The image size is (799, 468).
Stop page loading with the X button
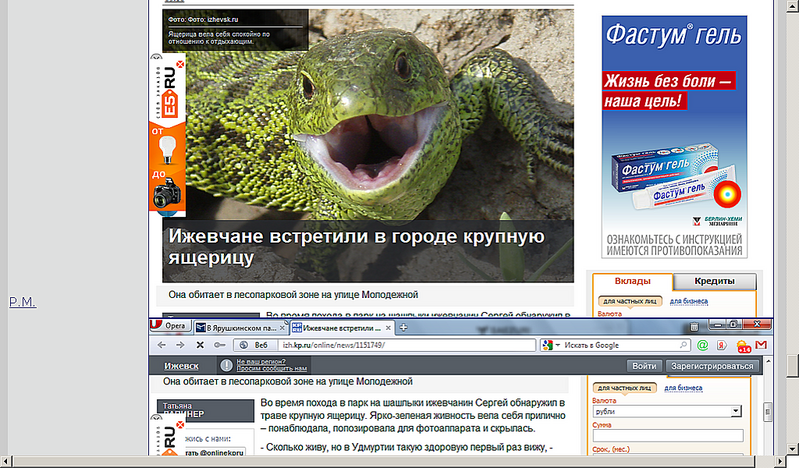(x=200, y=345)
